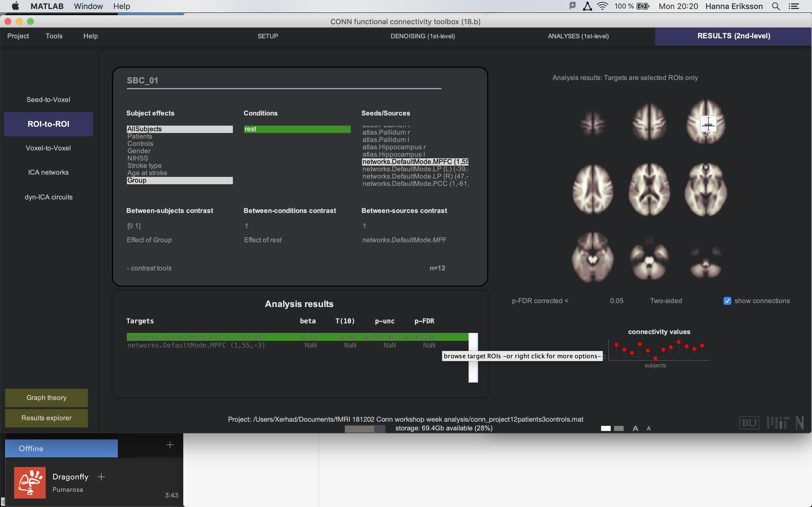
Task: Launch Results explorer
Action: [x=47, y=418]
